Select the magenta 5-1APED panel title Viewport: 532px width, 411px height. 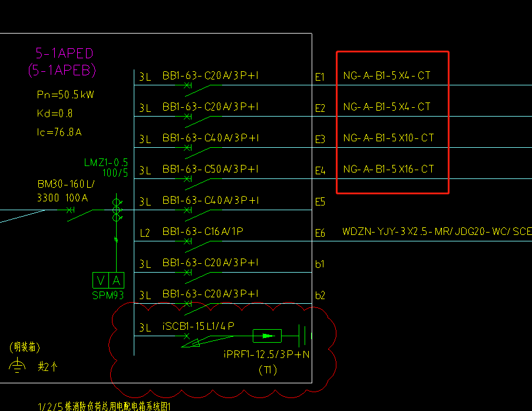click(64, 53)
